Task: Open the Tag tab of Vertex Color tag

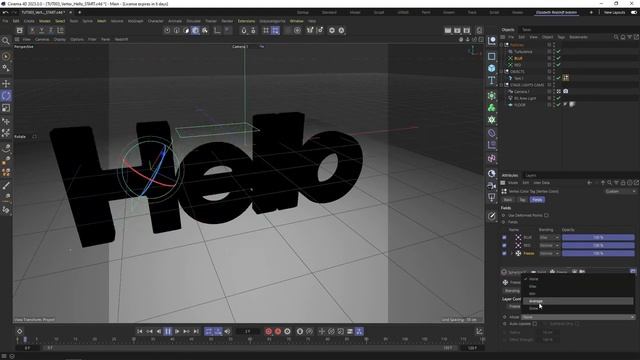Action: (522, 200)
